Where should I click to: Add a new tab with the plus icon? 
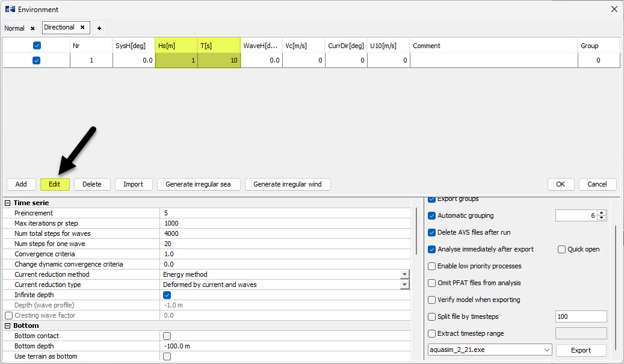[99, 28]
